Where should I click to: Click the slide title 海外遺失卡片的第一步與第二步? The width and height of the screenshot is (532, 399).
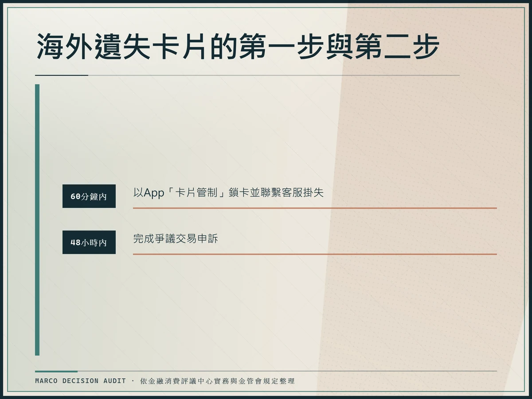(x=237, y=46)
